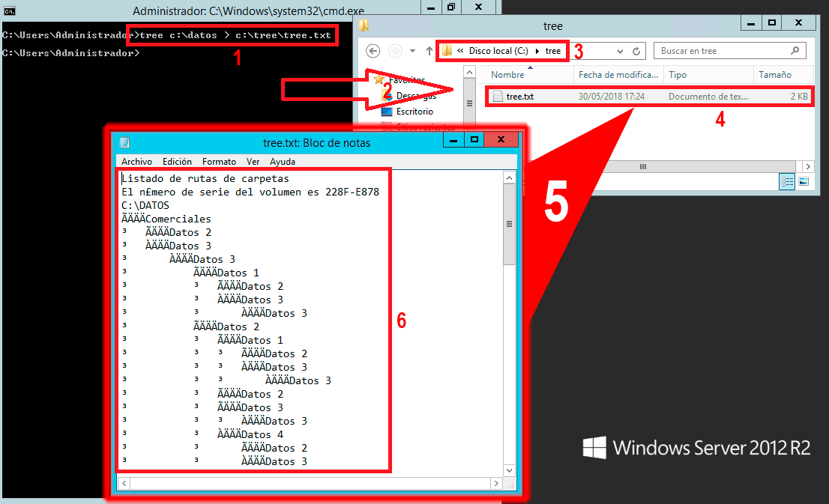Screen dimensions: 829x504
Task: Click the back navigation arrow in Explorer
Action: 373,50
